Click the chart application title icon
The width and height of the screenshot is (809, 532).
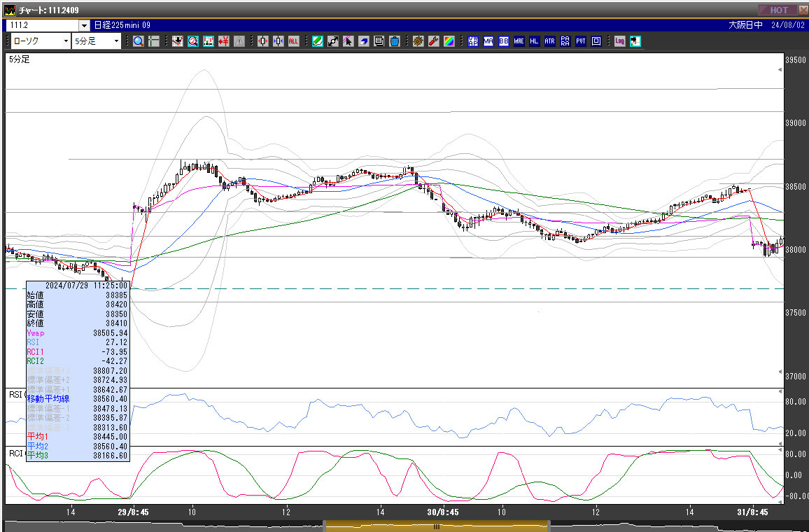click(10, 10)
